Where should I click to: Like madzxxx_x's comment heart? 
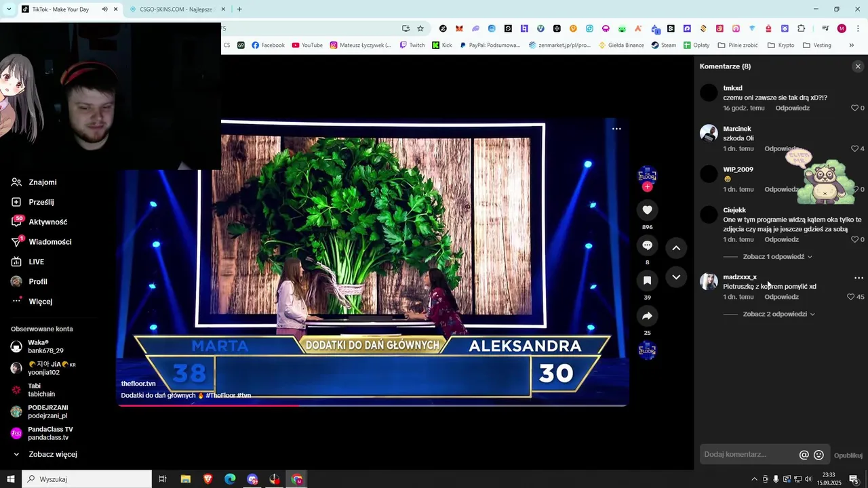pos(850,297)
